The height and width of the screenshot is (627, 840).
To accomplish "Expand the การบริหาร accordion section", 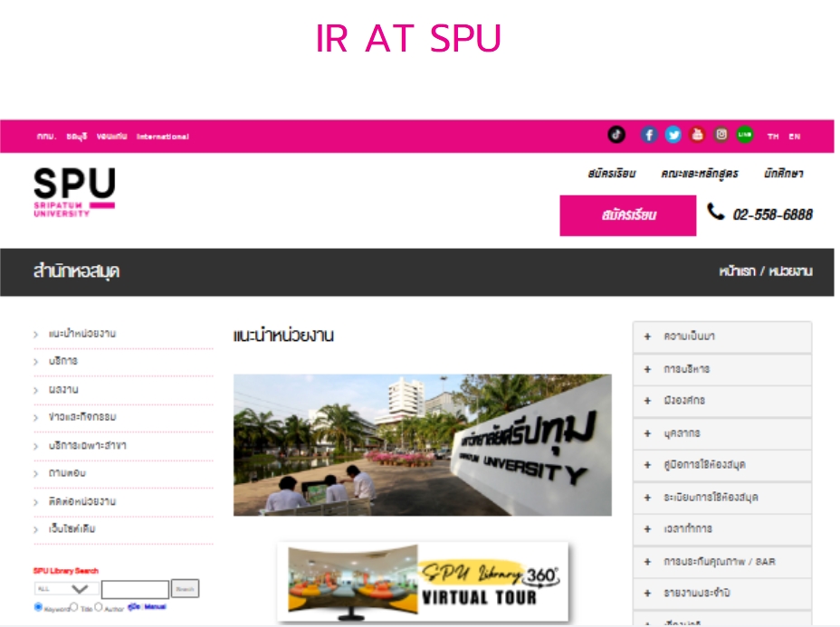I will click(722, 369).
